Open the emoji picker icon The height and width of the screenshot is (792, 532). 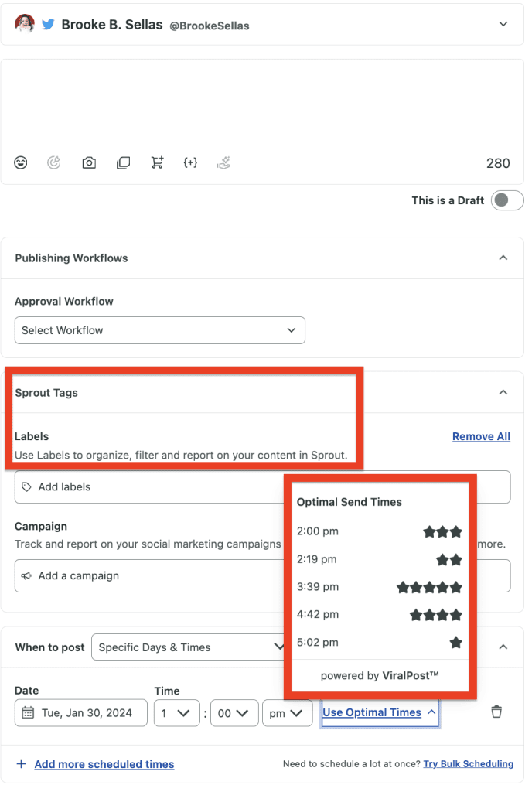coord(21,162)
